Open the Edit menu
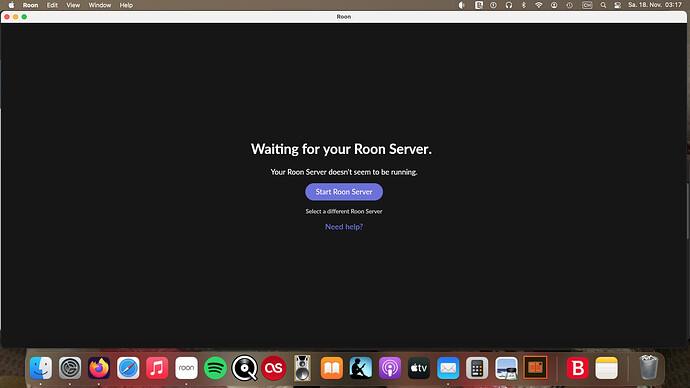The width and height of the screenshot is (690, 388). pos(52,5)
